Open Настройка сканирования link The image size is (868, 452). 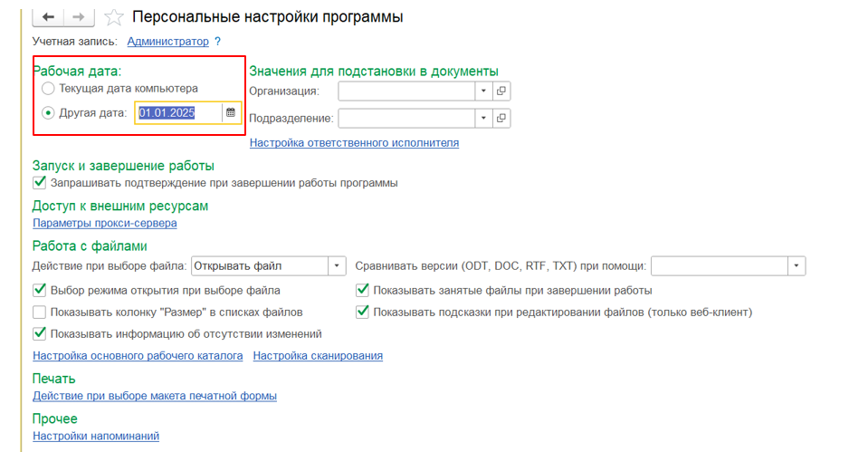(x=318, y=356)
